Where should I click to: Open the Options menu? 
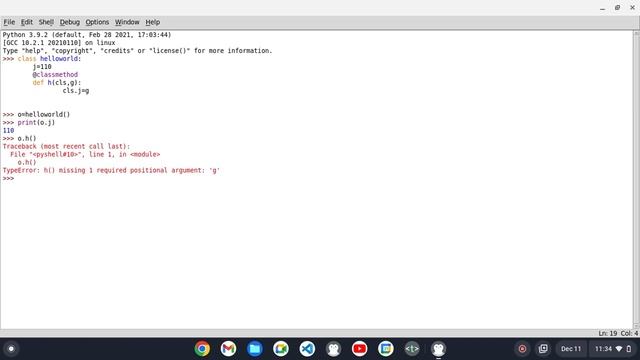[97, 22]
